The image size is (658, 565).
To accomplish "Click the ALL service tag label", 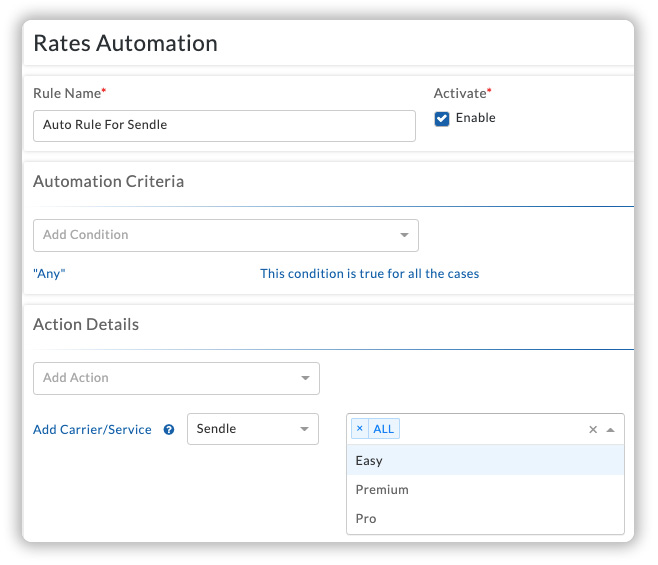I will [384, 429].
